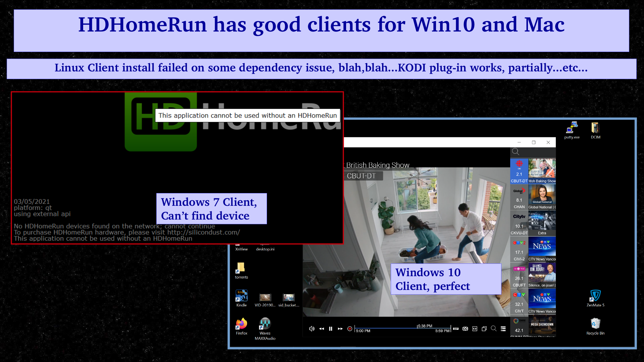Screen dimensions: 644x362
Task: Open the Firefox desktop shortcut
Action: (x=241, y=324)
